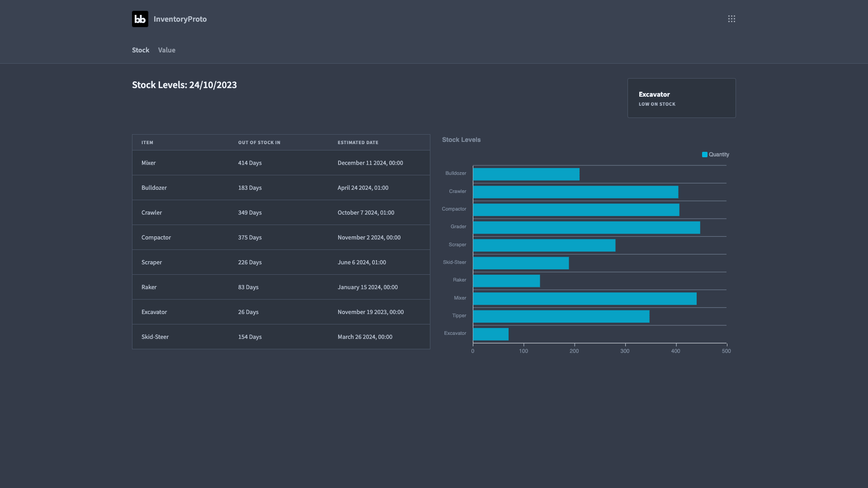The width and height of the screenshot is (868, 488).
Task: Click the ITEM column header
Action: 147,142
